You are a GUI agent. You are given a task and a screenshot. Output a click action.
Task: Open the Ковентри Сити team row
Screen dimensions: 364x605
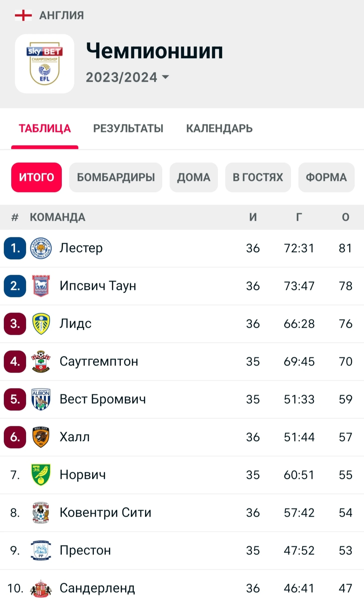[x=105, y=513]
